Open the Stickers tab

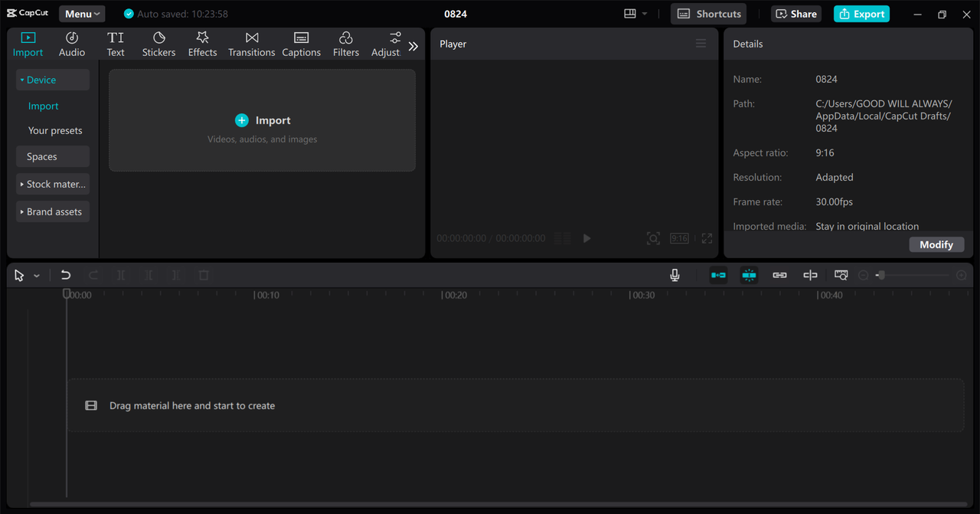(158, 44)
